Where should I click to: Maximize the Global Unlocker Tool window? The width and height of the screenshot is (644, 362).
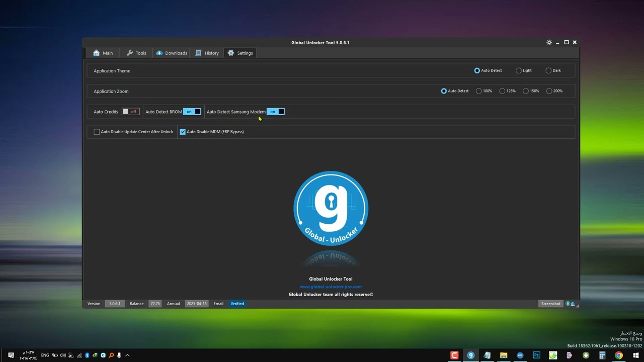566,42
